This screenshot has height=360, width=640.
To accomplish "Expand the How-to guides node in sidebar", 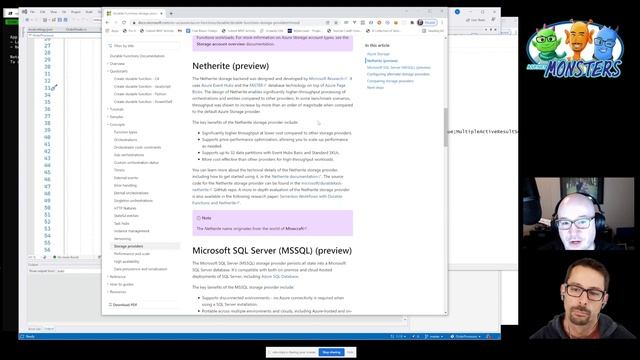I will coord(121,284).
